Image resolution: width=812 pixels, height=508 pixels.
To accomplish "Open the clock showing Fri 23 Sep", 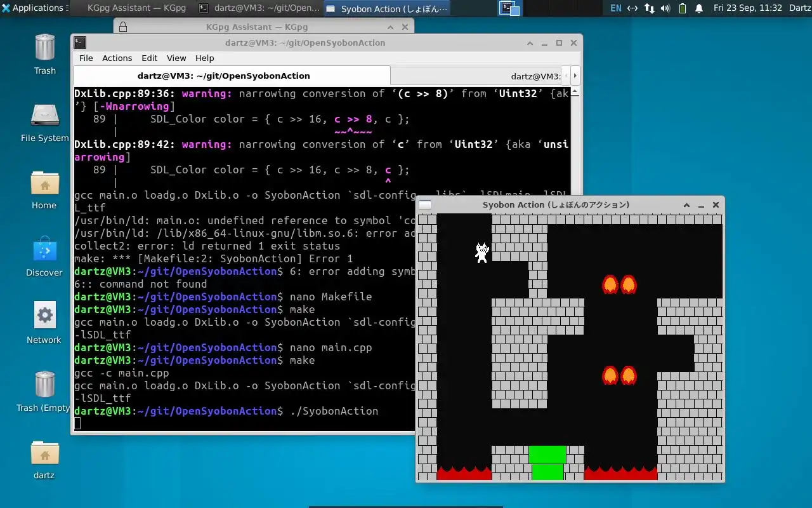I will point(747,8).
